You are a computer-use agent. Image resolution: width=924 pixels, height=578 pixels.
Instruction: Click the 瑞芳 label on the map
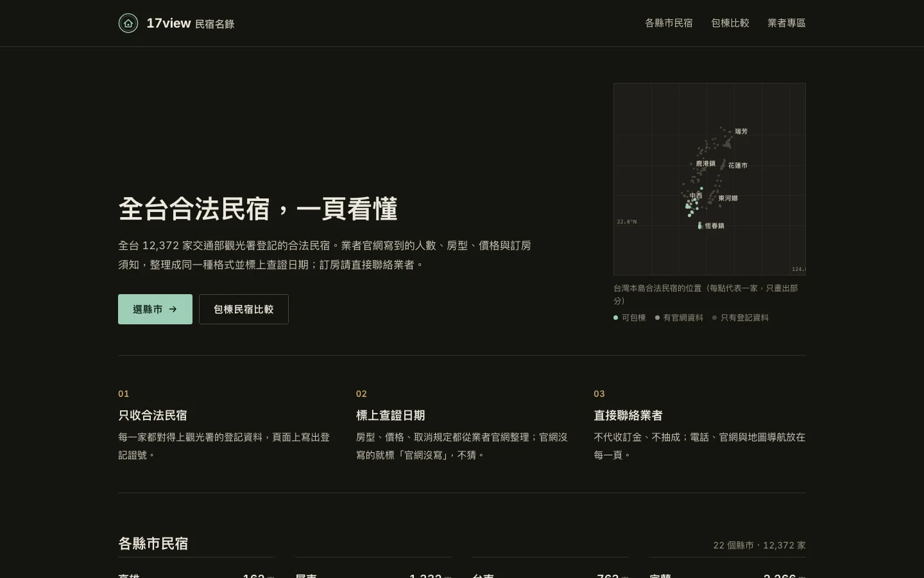coord(741,131)
